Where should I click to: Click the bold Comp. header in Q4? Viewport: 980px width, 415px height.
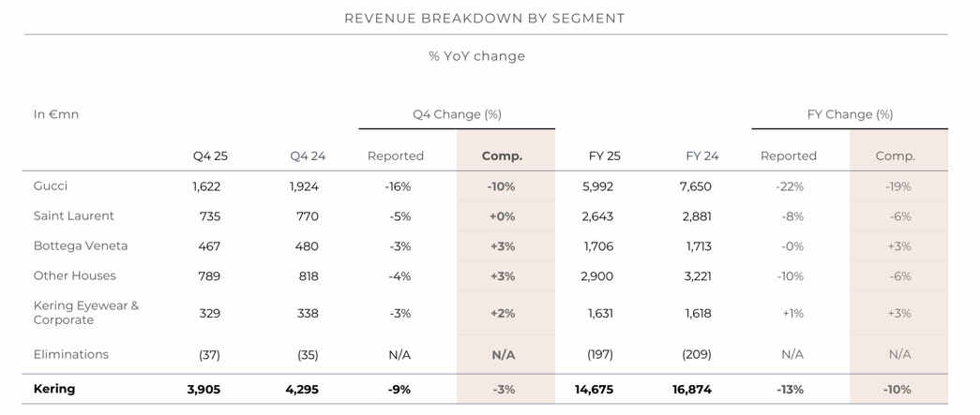point(502,156)
